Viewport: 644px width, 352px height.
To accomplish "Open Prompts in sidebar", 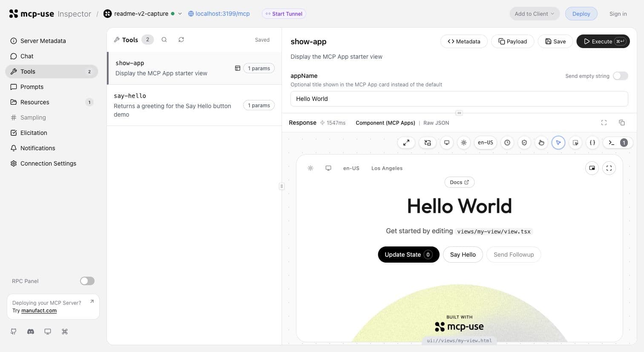I will [52, 87].
